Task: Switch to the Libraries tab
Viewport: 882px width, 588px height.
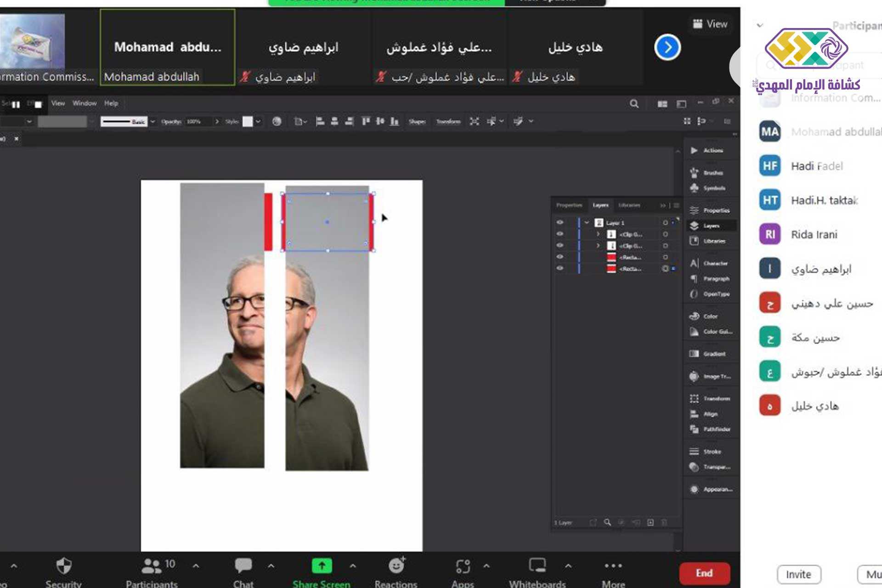Action: tap(629, 205)
